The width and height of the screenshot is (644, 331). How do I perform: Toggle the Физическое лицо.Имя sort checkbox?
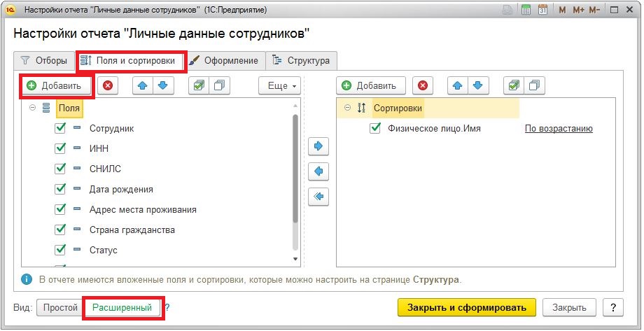click(375, 129)
